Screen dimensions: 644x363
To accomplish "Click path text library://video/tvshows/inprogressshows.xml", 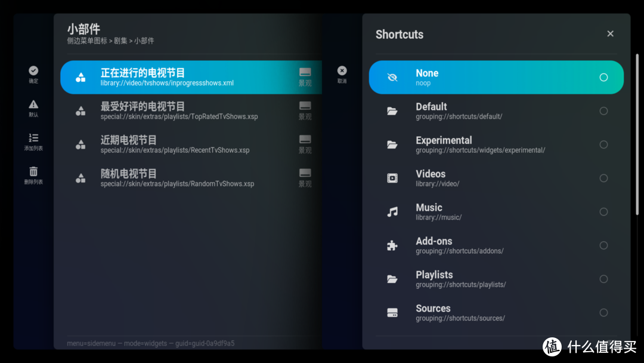I will [x=167, y=83].
